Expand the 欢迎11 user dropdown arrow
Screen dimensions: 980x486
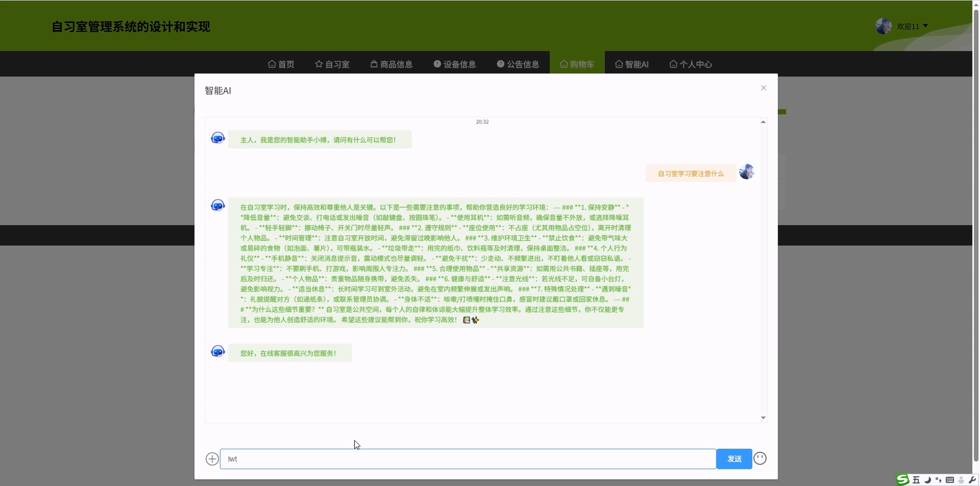tap(926, 26)
